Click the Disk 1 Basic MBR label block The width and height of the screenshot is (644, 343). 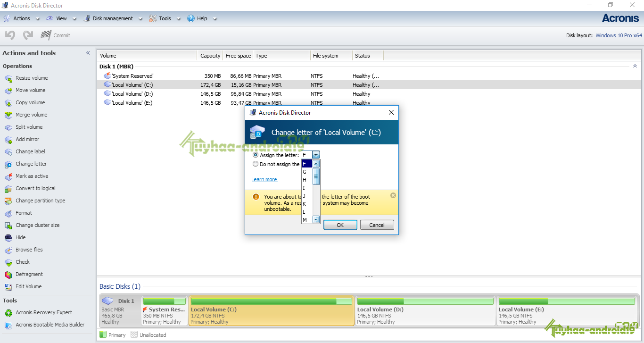(120, 311)
